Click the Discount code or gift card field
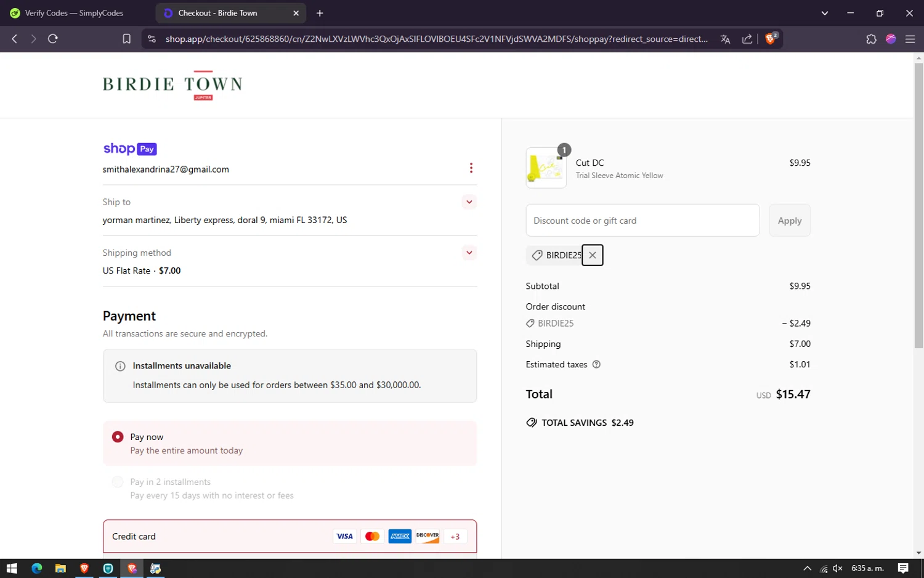This screenshot has height=578, width=924. coord(642,220)
